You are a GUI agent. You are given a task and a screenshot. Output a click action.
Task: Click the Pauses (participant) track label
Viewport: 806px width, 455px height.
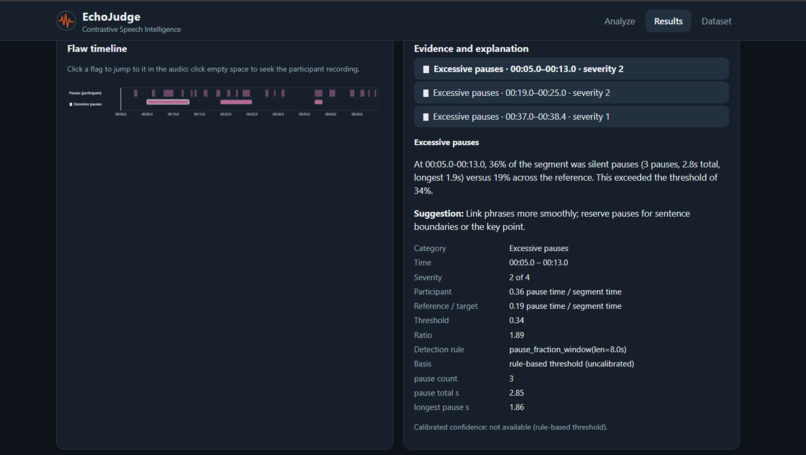(x=85, y=93)
